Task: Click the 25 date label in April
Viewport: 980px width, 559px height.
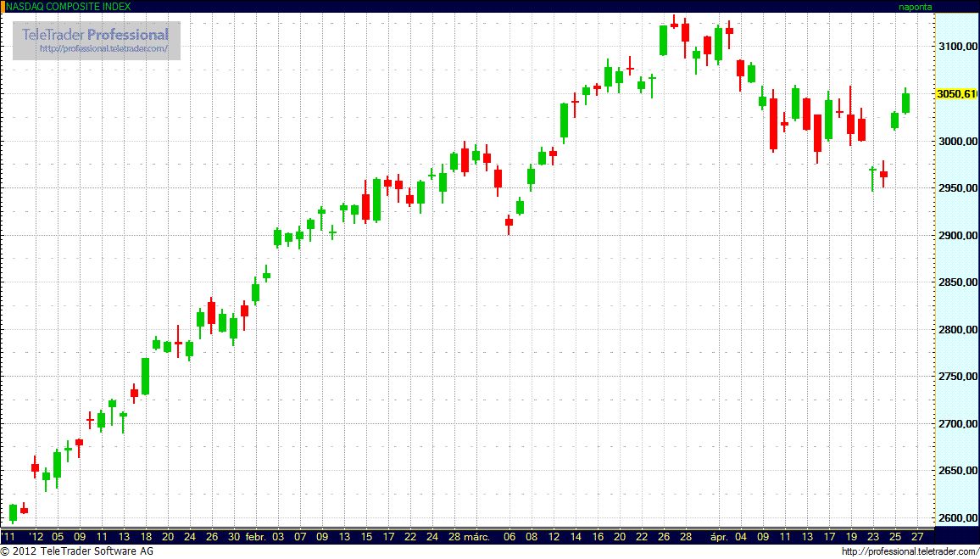Action: tap(895, 536)
